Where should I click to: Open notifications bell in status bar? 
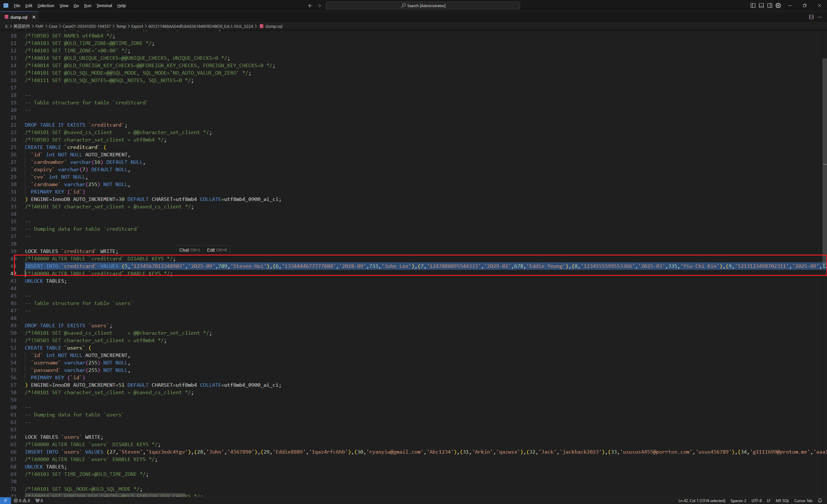point(820,500)
